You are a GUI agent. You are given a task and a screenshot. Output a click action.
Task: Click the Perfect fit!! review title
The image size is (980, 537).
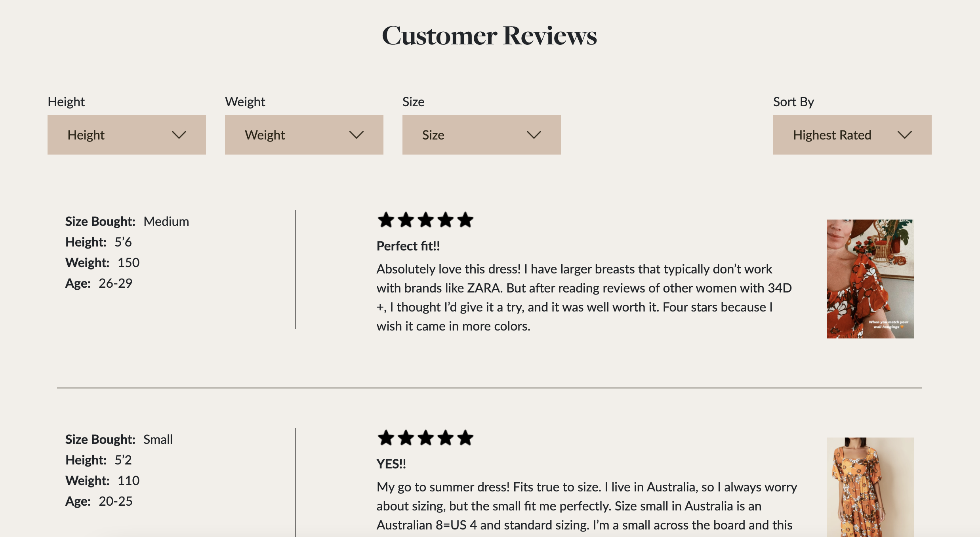point(408,246)
